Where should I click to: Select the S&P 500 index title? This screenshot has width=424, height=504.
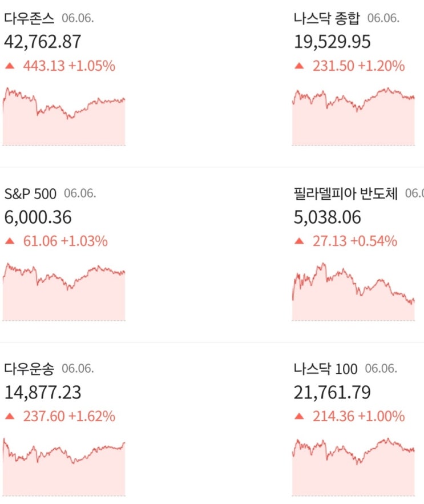[30, 194]
